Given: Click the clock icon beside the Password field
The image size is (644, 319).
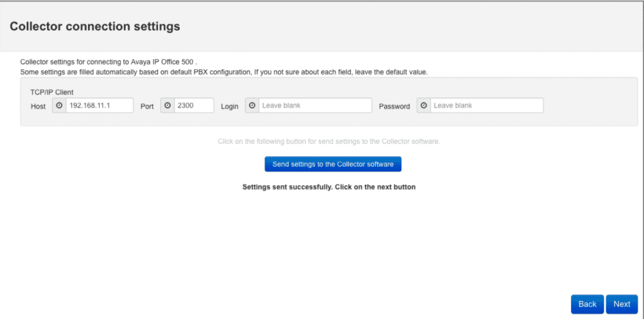Looking at the screenshot, I should point(424,105).
